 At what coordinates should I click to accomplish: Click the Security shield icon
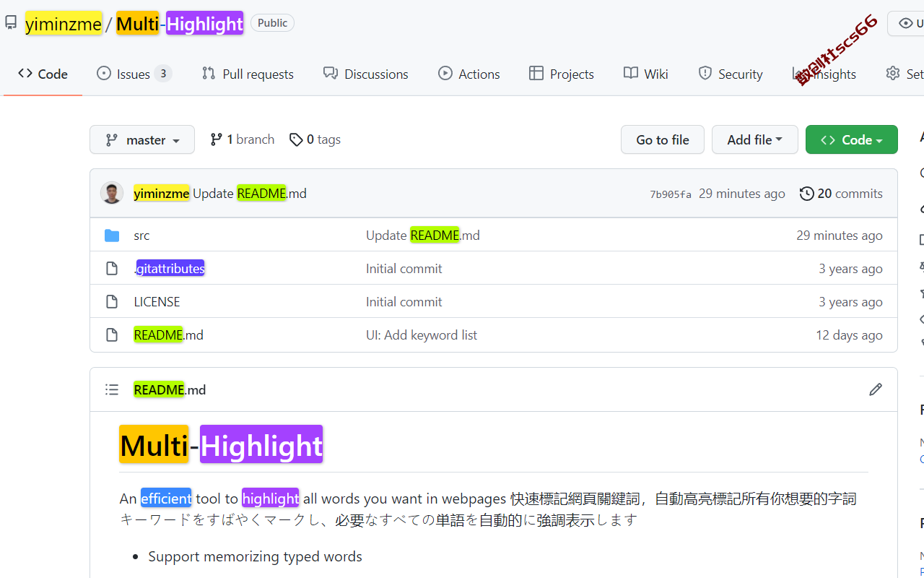point(705,73)
